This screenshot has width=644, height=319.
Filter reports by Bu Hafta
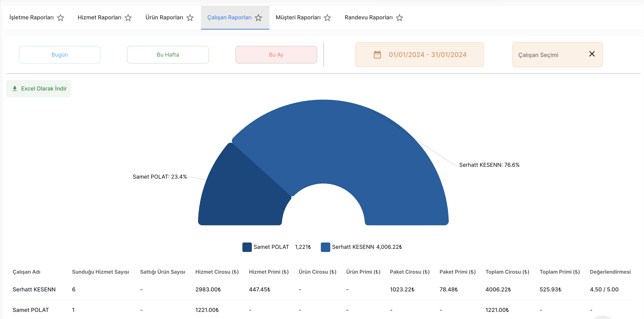click(x=168, y=55)
